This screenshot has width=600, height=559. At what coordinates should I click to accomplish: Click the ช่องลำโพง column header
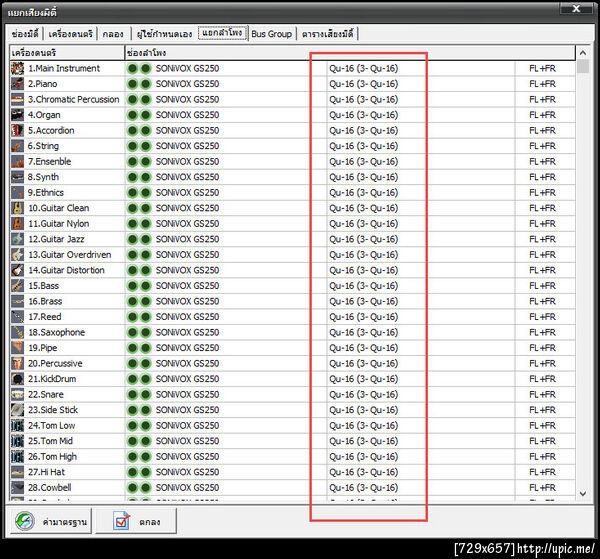click(x=350, y=53)
